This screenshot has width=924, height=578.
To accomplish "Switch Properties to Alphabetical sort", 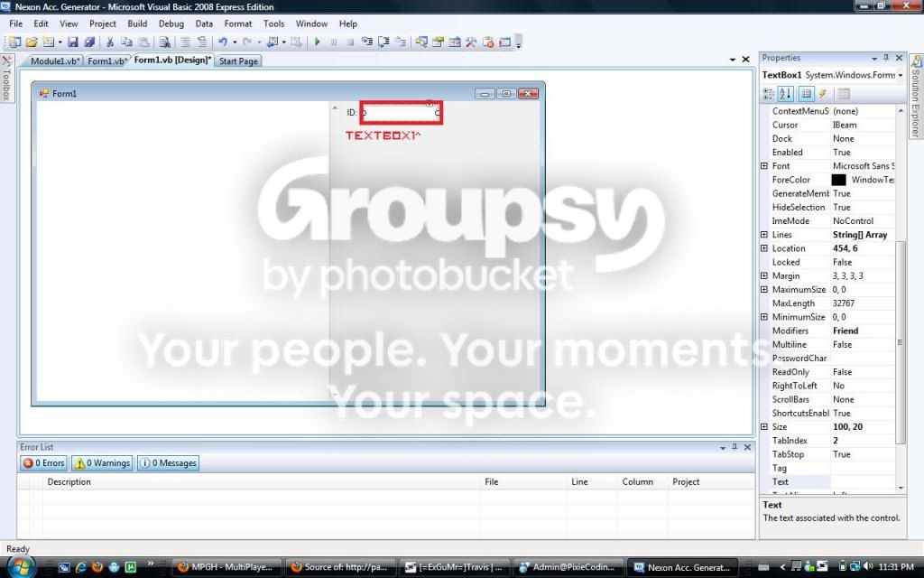I will point(786,94).
